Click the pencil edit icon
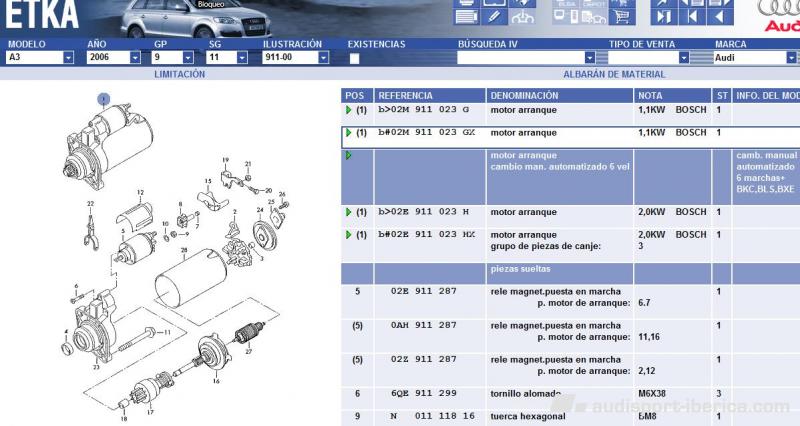The width and height of the screenshot is (800, 426). click(x=494, y=16)
